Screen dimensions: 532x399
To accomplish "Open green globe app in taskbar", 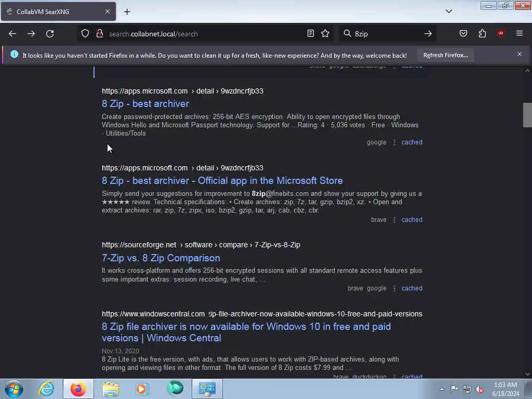I will pos(175,389).
